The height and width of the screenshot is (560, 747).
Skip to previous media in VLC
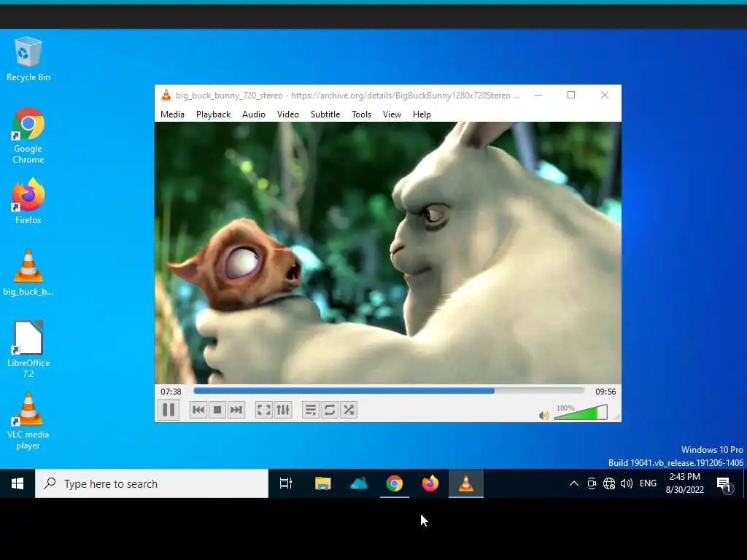click(x=198, y=410)
